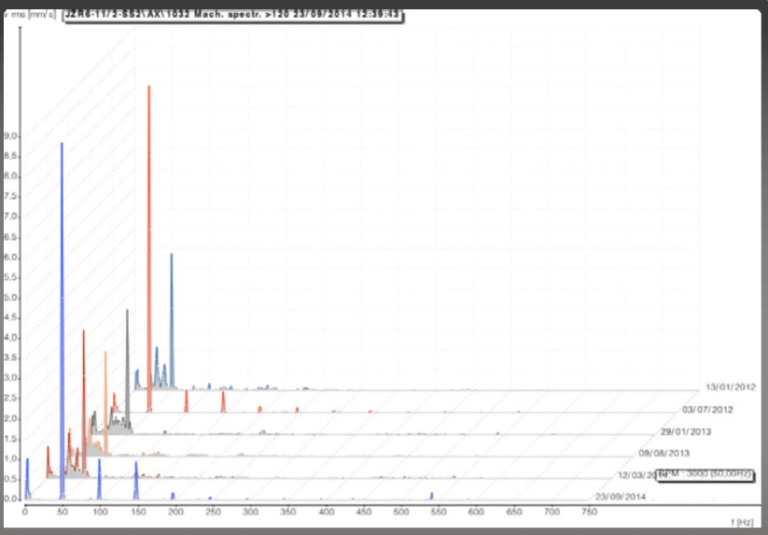Select the 29/01/2013 spectrum date label
Screen dimensions: 768x535
pos(686,431)
